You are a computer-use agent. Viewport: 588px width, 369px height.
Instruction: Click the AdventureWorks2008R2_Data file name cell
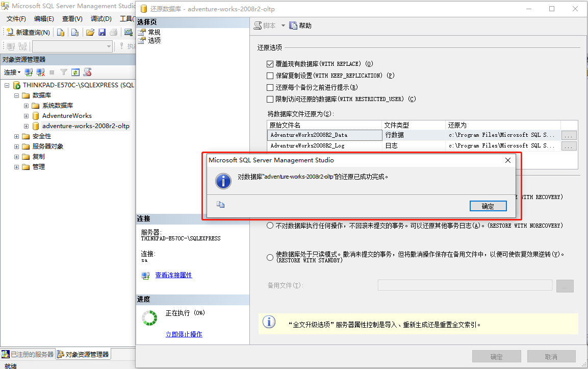pyautogui.click(x=325, y=135)
